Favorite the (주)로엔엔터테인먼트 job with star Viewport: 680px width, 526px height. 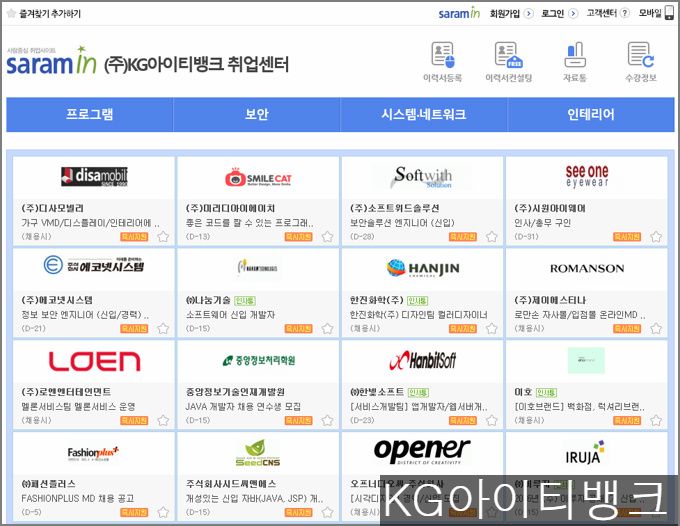pos(163,421)
